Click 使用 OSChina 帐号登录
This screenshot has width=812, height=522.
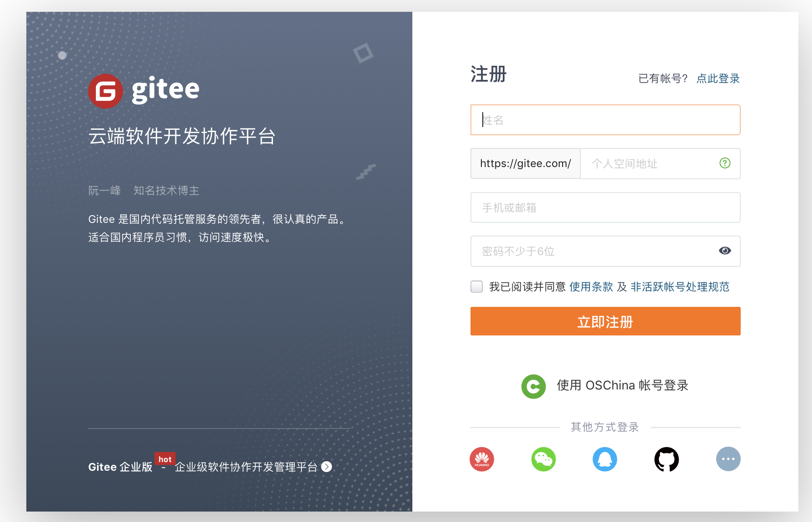623,385
